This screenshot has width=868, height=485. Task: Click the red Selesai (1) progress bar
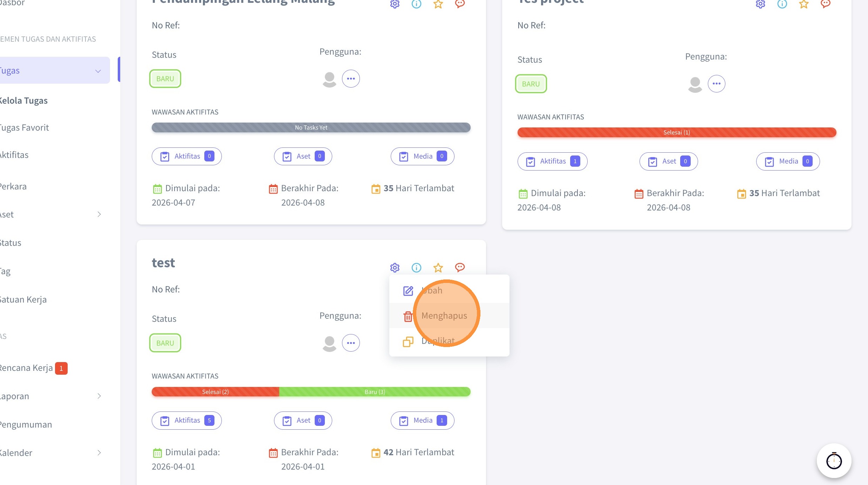pyautogui.click(x=677, y=132)
